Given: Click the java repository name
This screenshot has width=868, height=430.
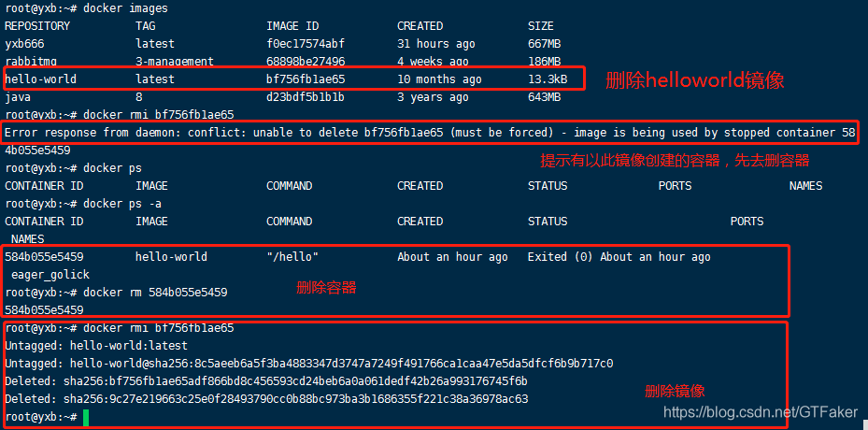Looking at the screenshot, I should pyautogui.click(x=18, y=97).
